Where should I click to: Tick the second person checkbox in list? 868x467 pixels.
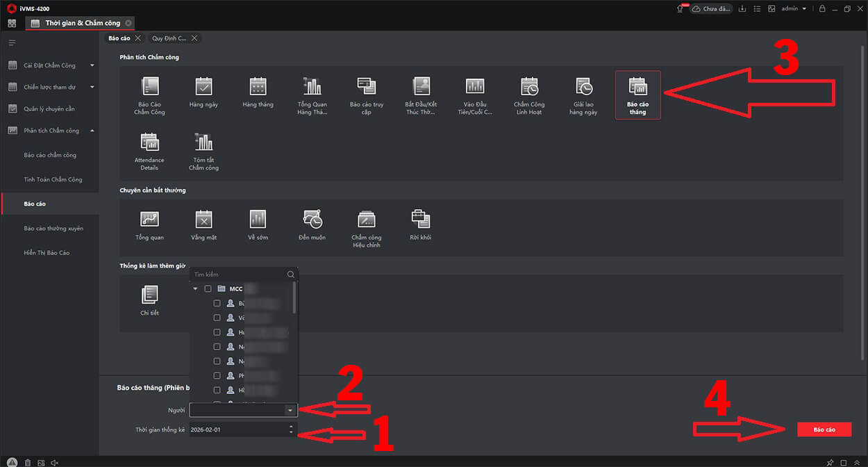(217, 318)
